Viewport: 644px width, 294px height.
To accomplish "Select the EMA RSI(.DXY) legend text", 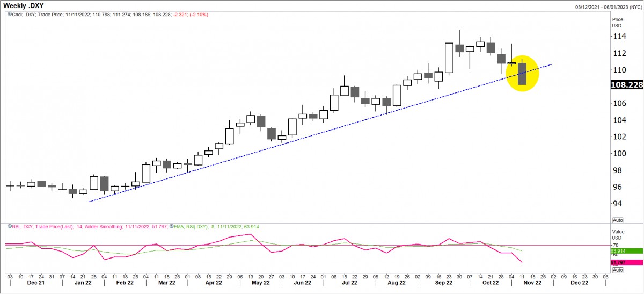I will point(215,227).
